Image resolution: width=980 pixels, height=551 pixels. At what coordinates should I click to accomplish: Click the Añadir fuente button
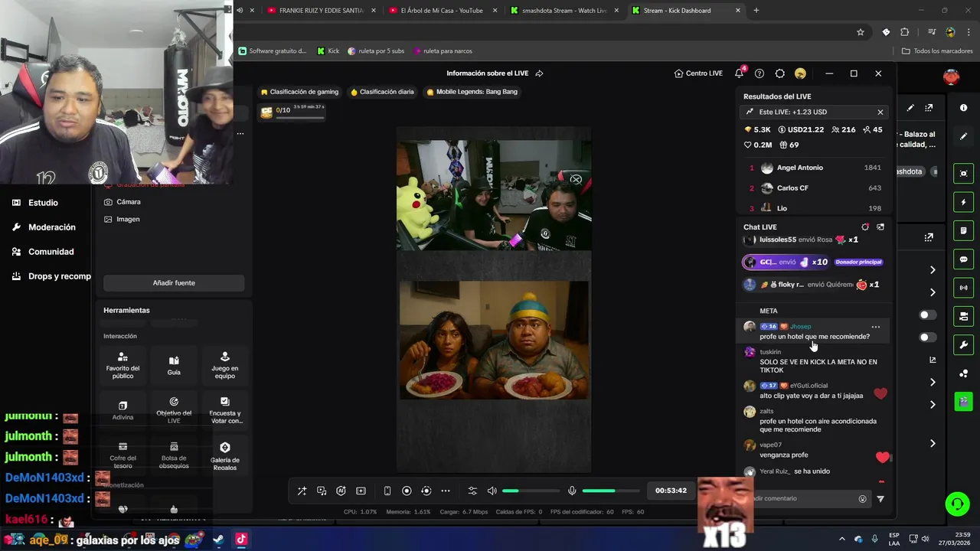pyautogui.click(x=174, y=282)
